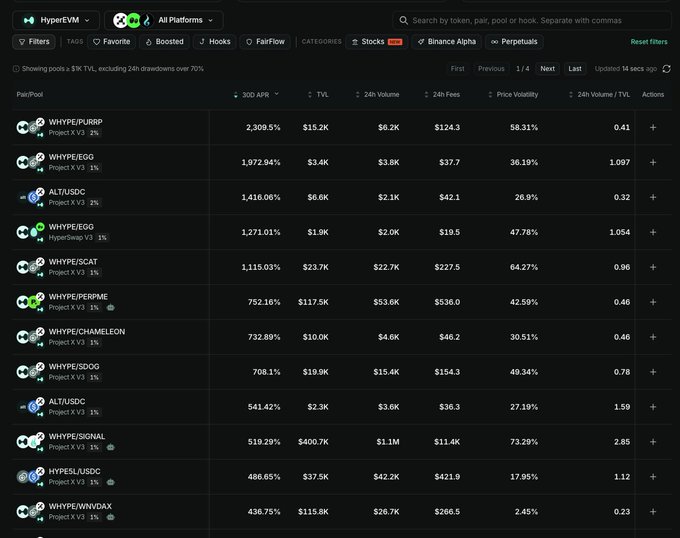This screenshot has width=680, height=538.
Task: Click HyperSwap V3 platform label
Action: coord(71,238)
